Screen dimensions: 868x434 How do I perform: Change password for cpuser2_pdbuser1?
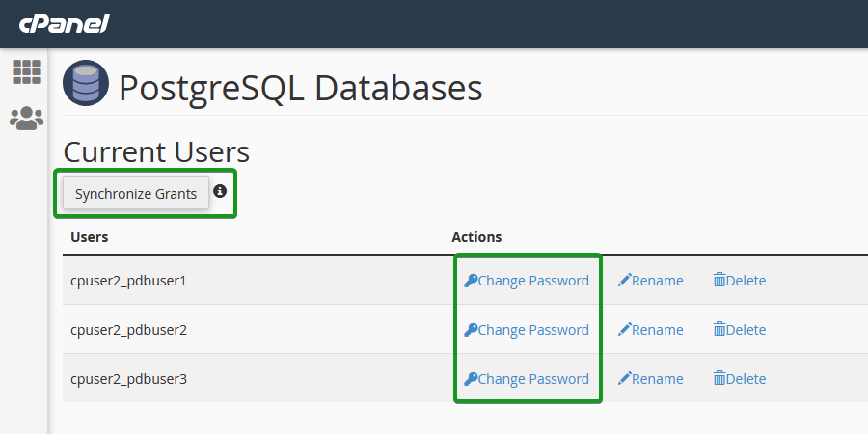point(527,281)
